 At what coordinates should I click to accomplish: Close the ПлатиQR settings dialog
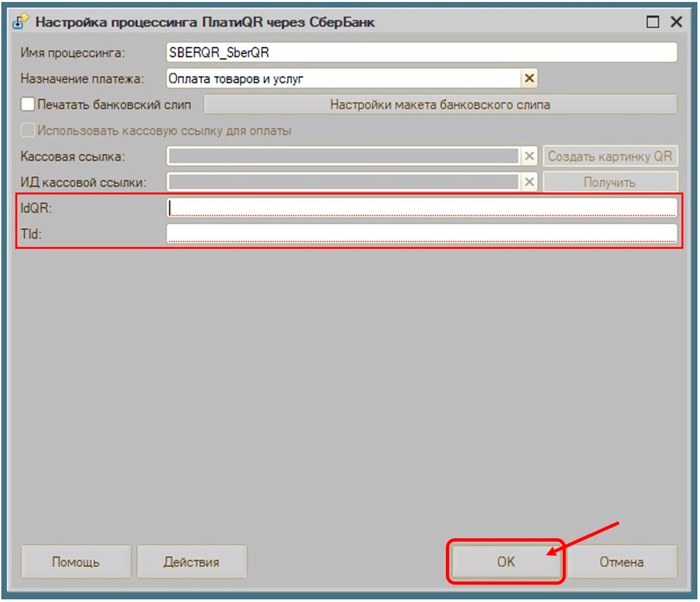pos(676,22)
